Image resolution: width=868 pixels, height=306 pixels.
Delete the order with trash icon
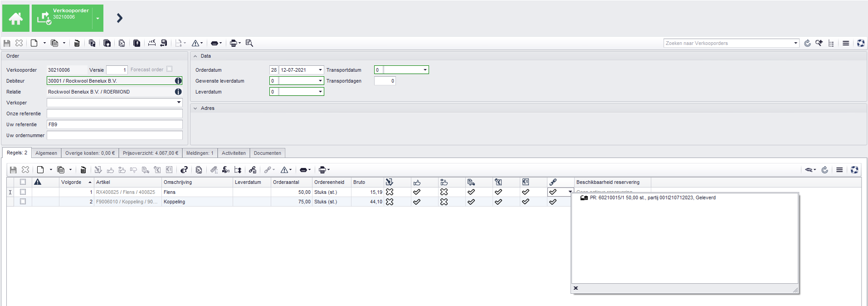coord(77,43)
